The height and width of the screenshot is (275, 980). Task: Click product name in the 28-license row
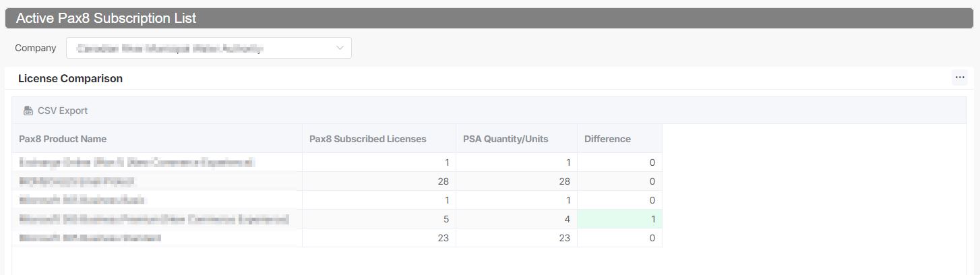pyautogui.click(x=77, y=181)
